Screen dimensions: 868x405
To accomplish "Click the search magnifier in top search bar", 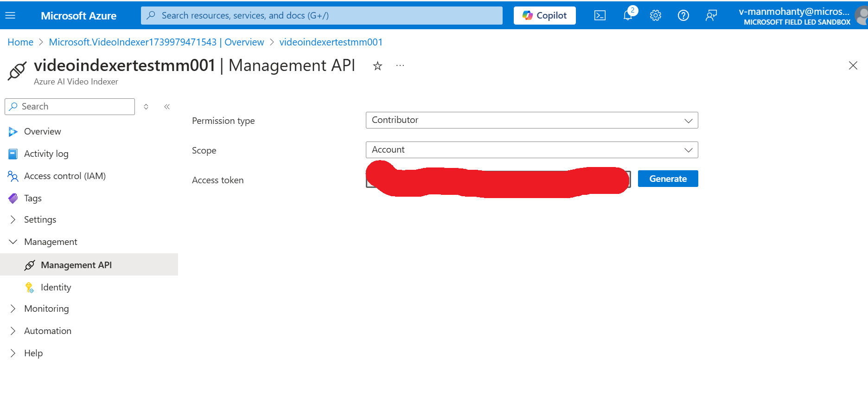I will (151, 15).
